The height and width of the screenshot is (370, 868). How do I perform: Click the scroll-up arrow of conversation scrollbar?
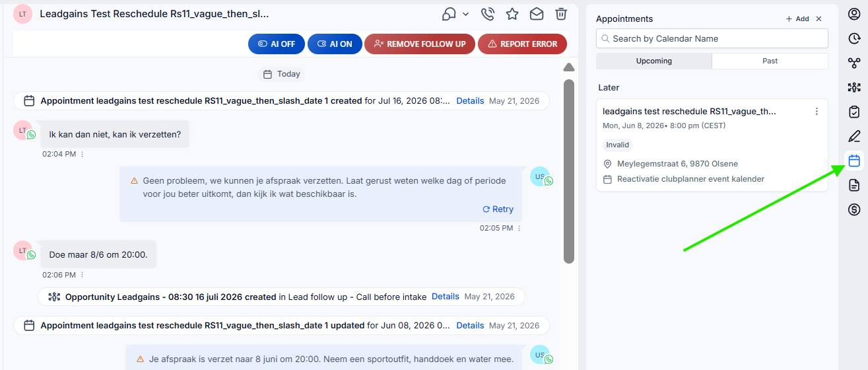coord(568,67)
